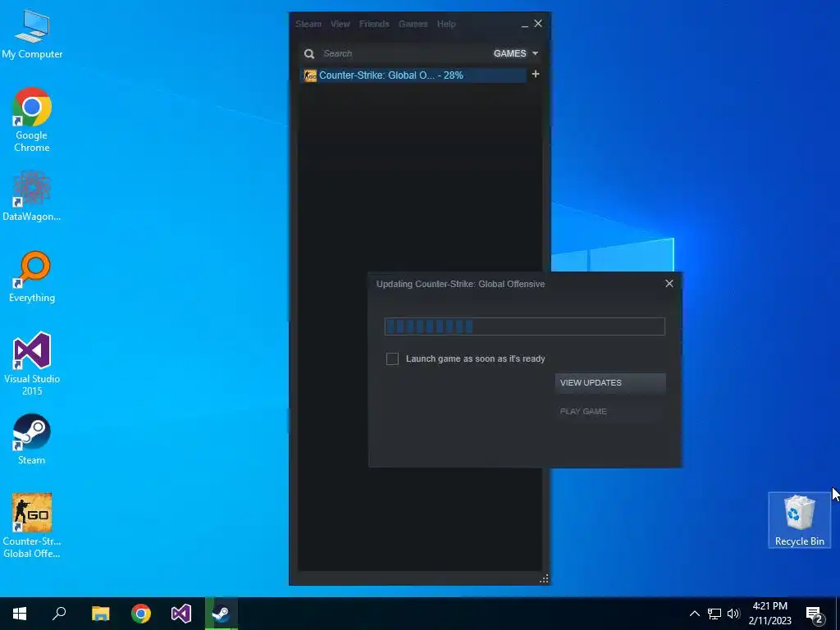The image size is (840, 630).
Task: Select the Recycle Bin desktop icon
Action: [799, 520]
